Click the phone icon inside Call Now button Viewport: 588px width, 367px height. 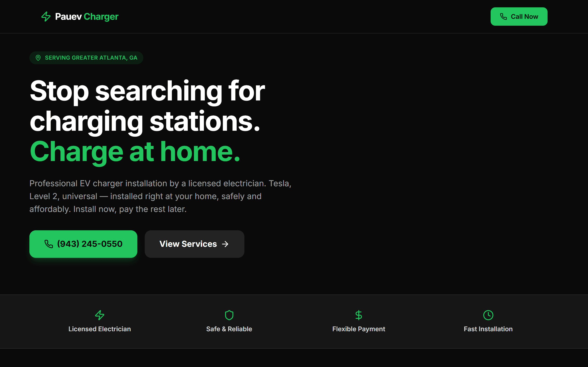[x=503, y=17]
